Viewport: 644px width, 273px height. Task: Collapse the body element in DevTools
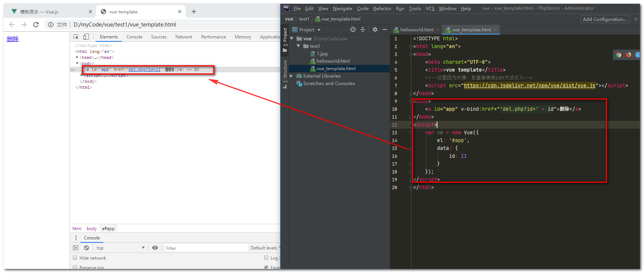point(77,63)
